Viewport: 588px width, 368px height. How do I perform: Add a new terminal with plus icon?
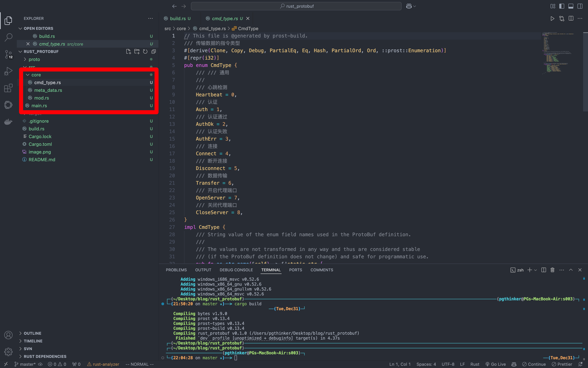tap(530, 270)
